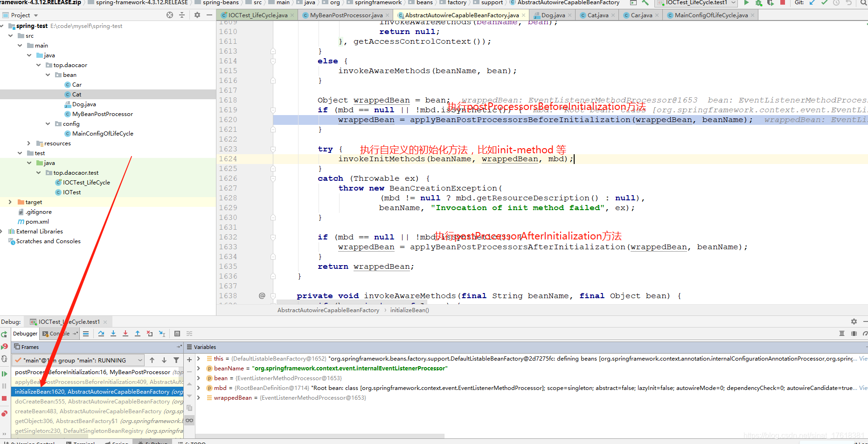Switch to the Dog.java editor tab

[x=553, y=15]
